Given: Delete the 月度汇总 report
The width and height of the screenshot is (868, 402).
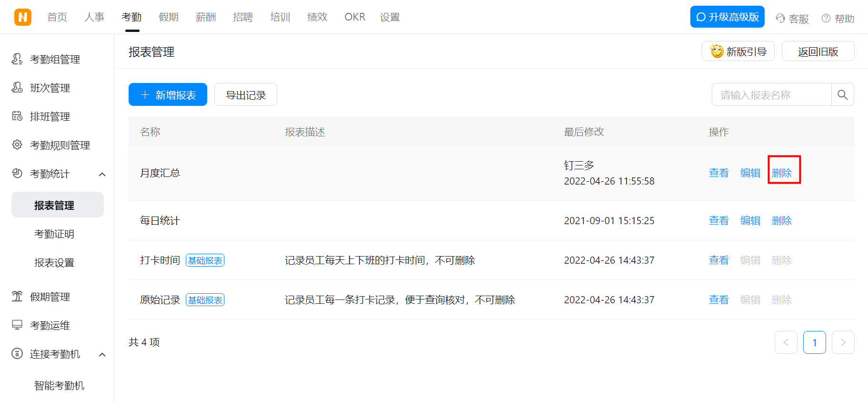Looking at the screenshot, I should pos(782,173).
